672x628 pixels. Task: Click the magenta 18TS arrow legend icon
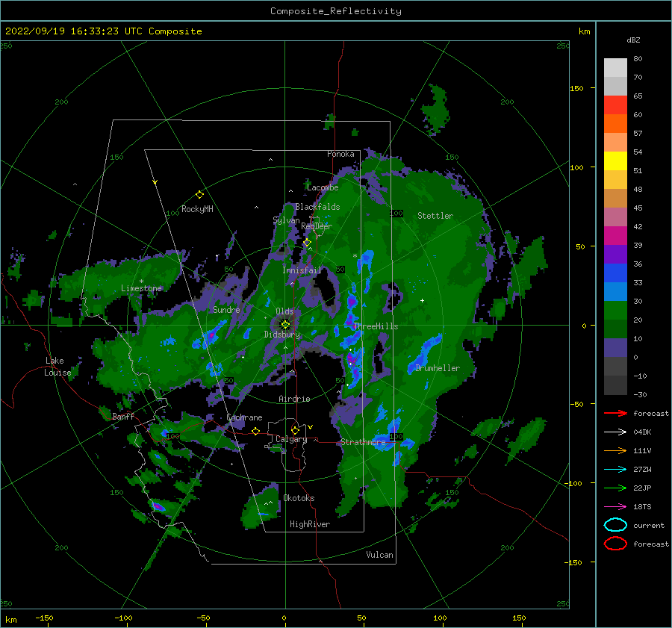click(615, 507)
